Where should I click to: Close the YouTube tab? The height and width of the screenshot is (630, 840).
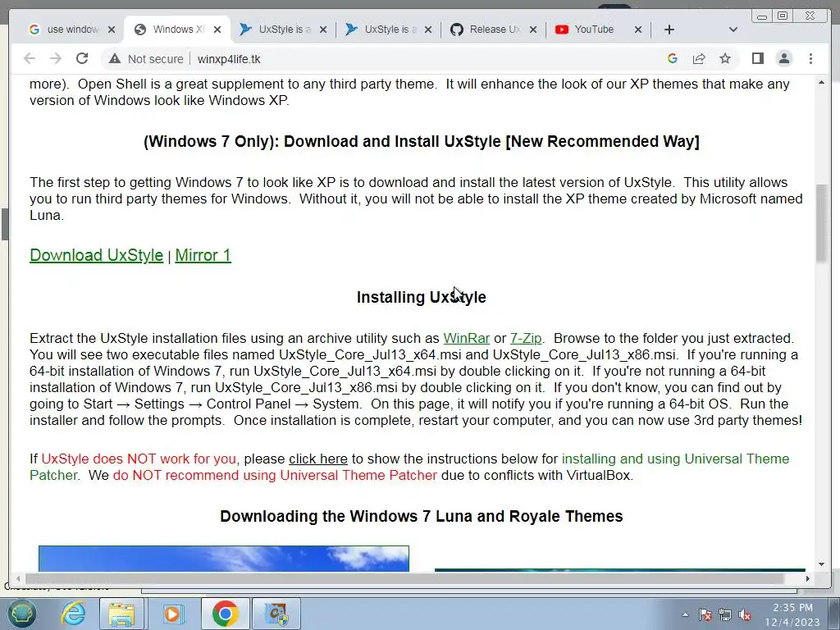pos(638,30)
